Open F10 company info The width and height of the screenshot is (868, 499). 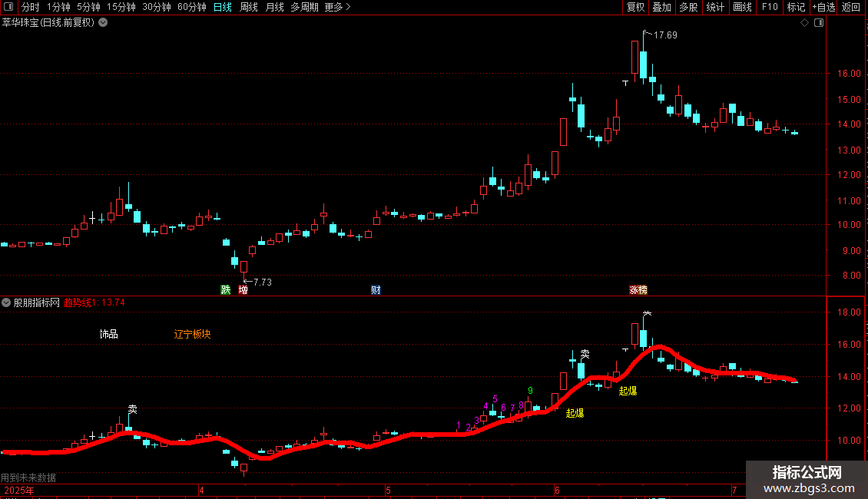770,7
